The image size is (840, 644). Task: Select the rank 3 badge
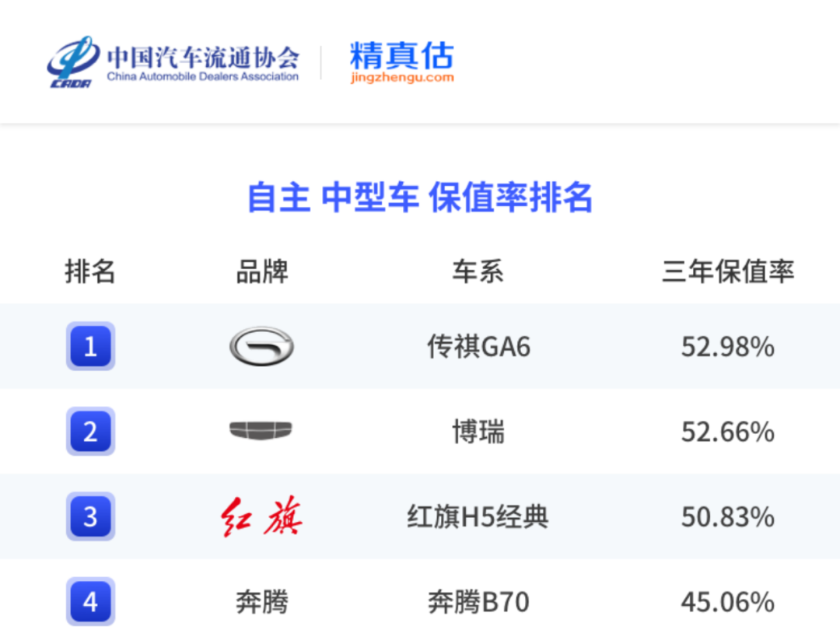[90, 517]
